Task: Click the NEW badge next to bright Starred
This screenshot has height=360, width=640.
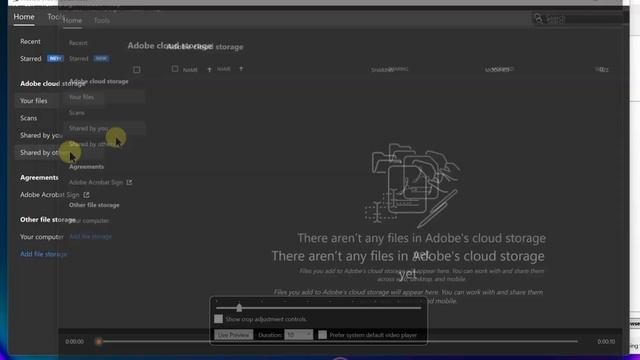Action: point(55,58)
